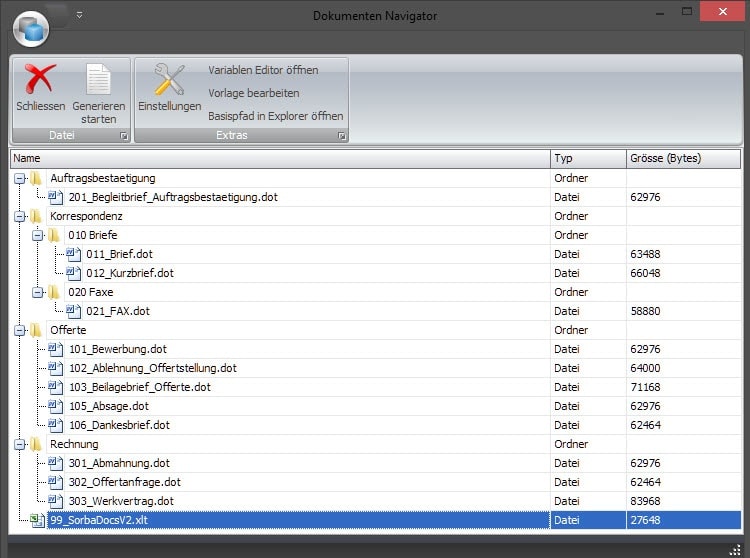Click Excel icon of 99_SorbaDocsV2.xlt
The width and height of the screenshot is (750, 558).
[37, 520]
